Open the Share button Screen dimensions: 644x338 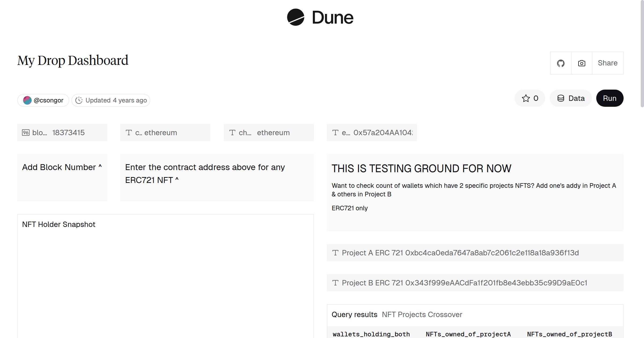click(608, 63)
